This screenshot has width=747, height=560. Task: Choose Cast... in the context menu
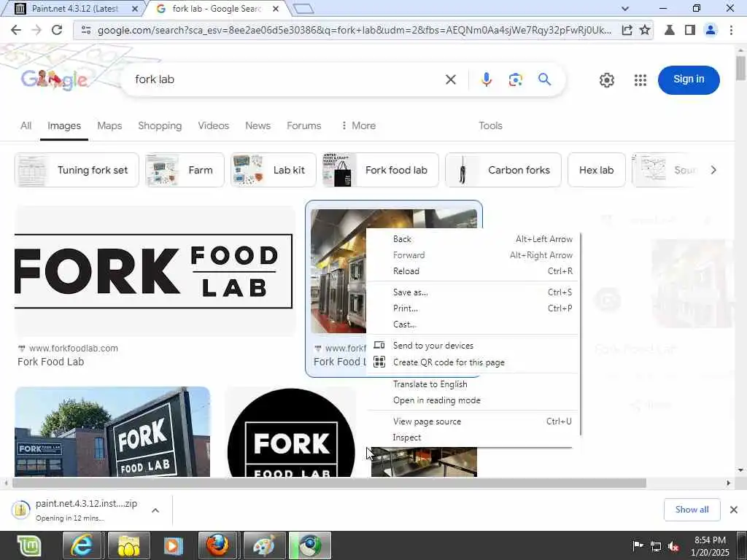point(473,324)
